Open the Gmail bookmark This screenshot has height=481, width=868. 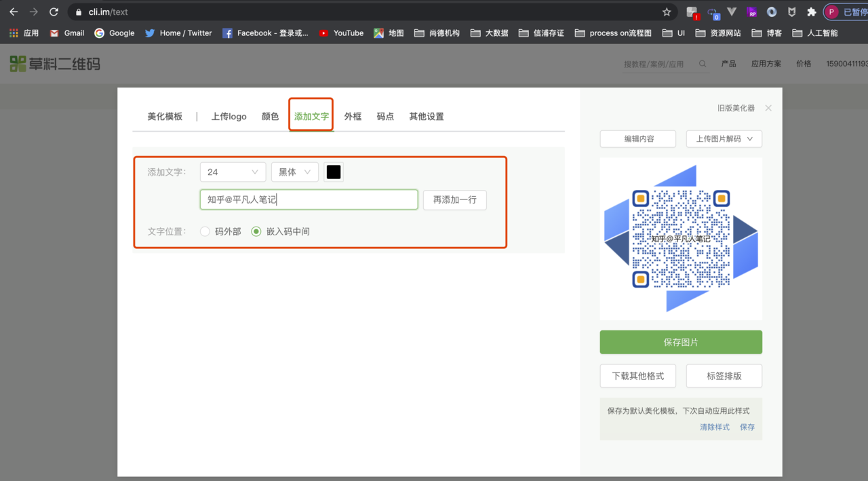coord(67,33)
